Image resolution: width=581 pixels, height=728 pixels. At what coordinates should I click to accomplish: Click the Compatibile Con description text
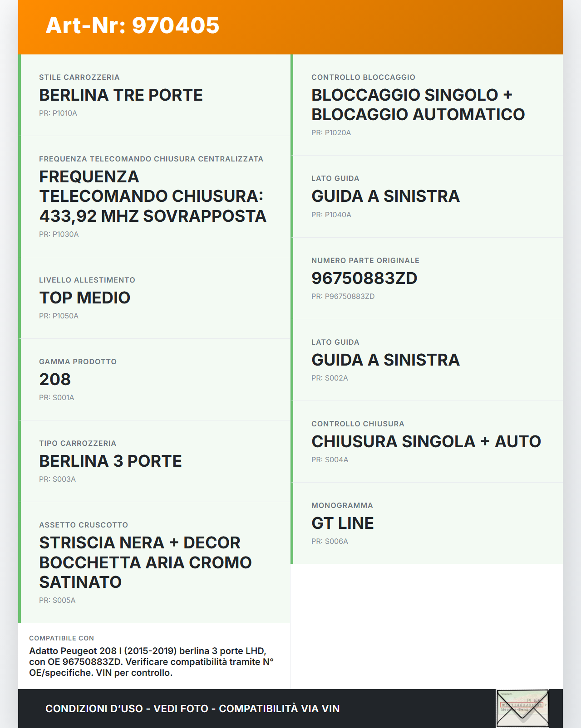151,662
